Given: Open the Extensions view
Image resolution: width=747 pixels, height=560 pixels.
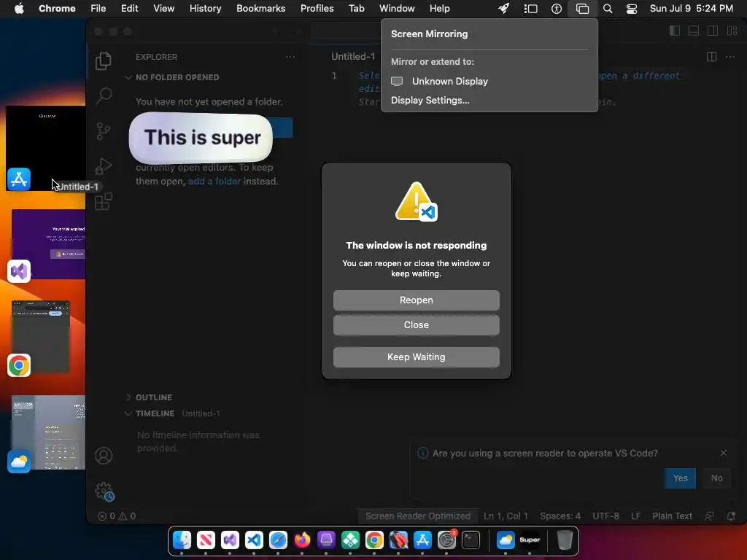Looking at the screenshot, I should (x=104, y=201).
